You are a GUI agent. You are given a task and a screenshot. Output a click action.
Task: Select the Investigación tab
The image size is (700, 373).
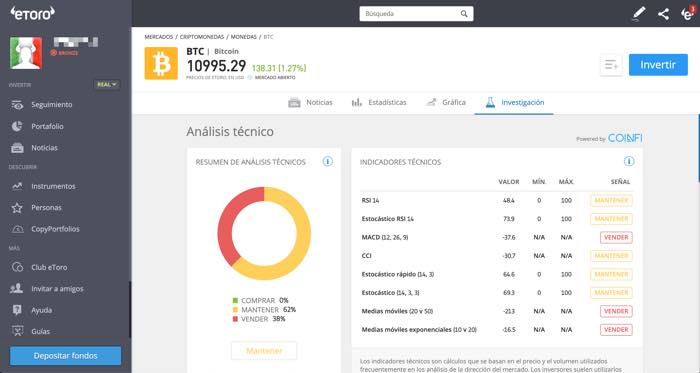coord(515,103)
